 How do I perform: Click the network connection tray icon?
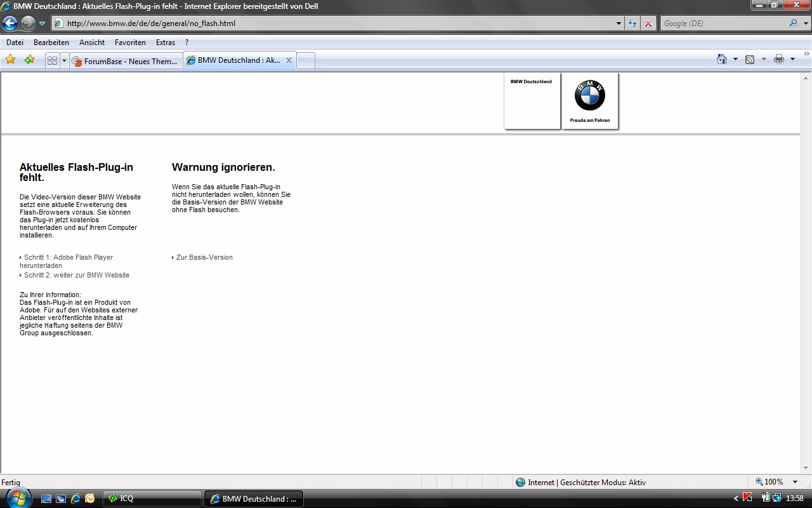776,498
